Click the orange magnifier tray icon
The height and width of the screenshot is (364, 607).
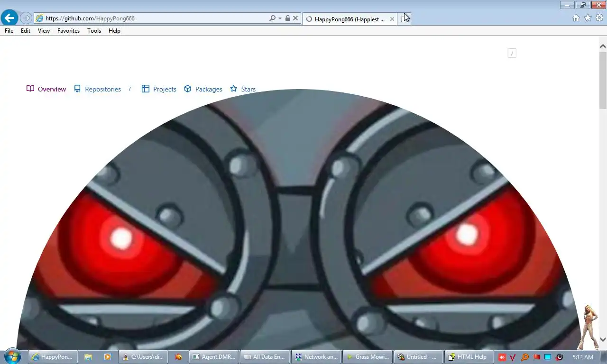tap(525, 357)
